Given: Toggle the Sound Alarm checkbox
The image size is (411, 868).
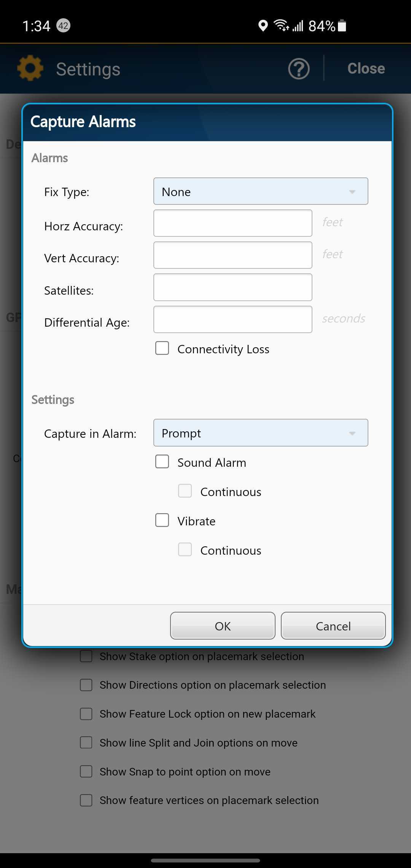Looking at the screenshot, I should click(162, 462).
